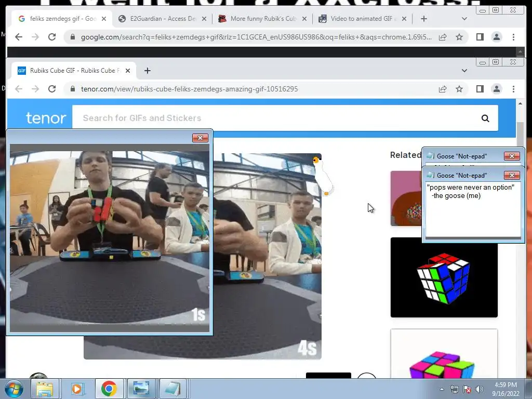This screenshot has width=532, height=399.
Task: Reload the Google search page
Action: coord(52,37)
